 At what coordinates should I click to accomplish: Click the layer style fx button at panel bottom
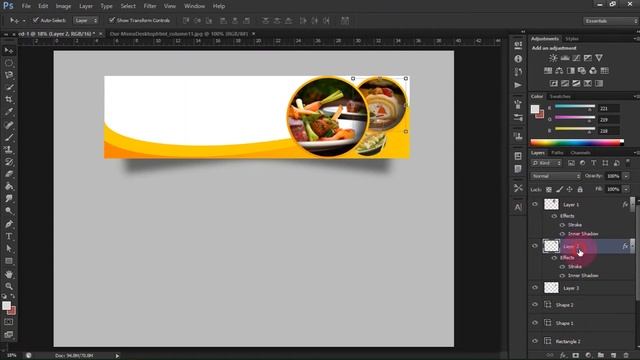[563, 356]
